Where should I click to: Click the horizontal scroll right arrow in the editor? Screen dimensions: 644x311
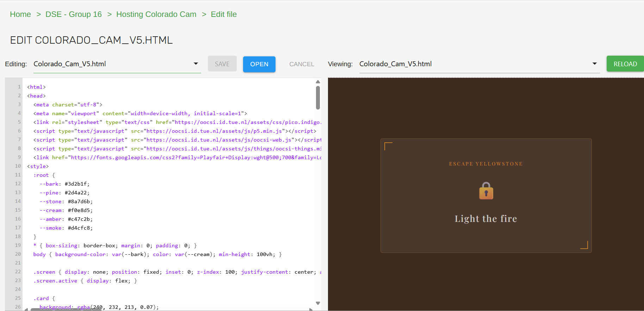click(x=311, y=310)
